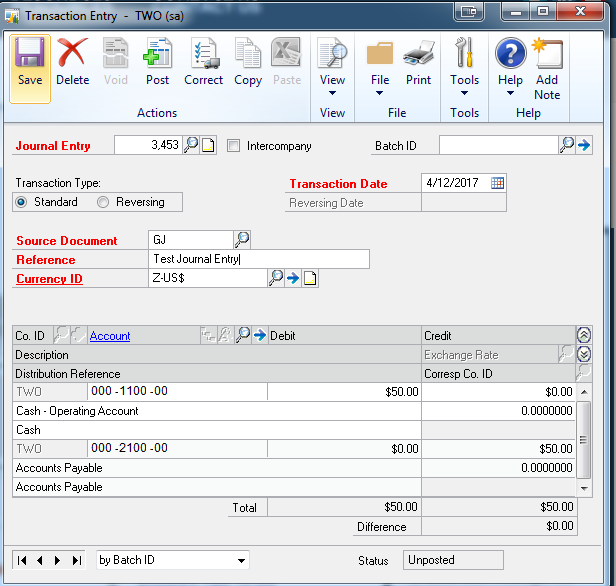Click the Delete icon with red X
Screen dimensions: 616x586
(72, 62)
